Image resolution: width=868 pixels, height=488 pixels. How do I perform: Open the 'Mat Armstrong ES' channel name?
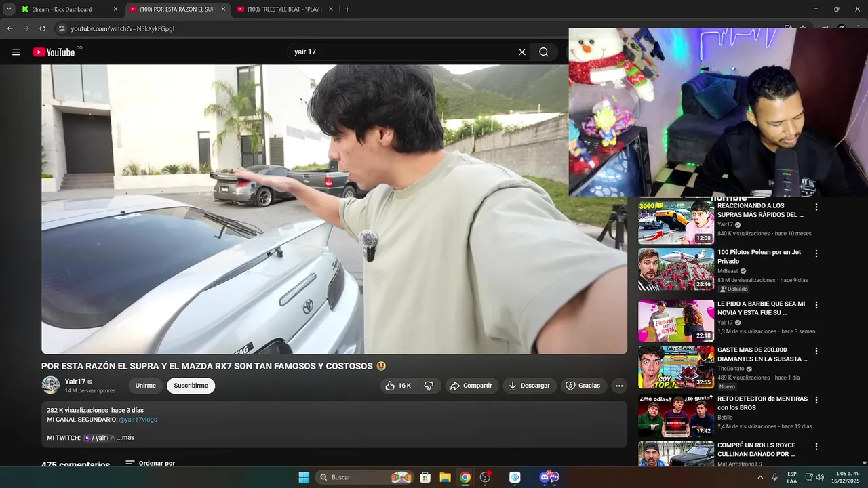coord(740,464)
